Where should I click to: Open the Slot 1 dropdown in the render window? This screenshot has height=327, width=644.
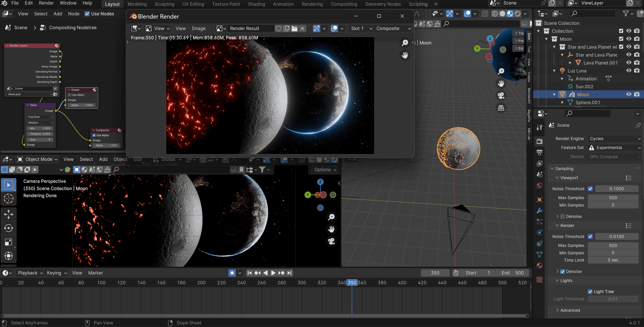(361, 29)
